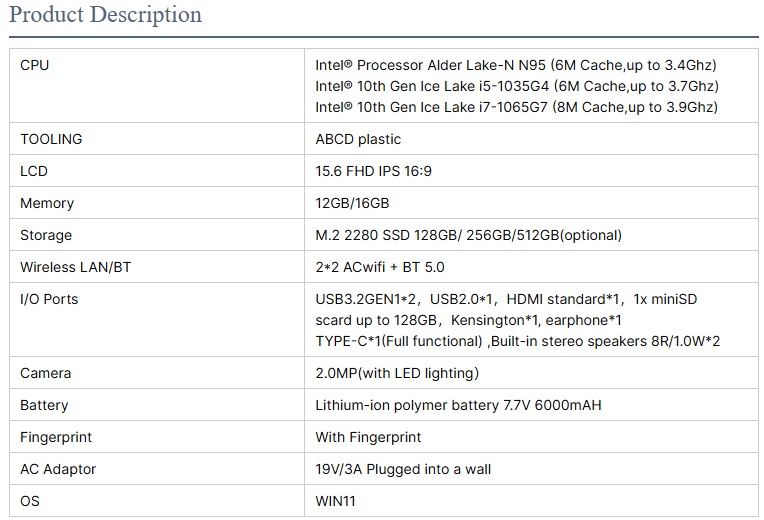Click the 12GB/16GB memory value
Screen dimensions: 764x520
[x=352, y=203]
